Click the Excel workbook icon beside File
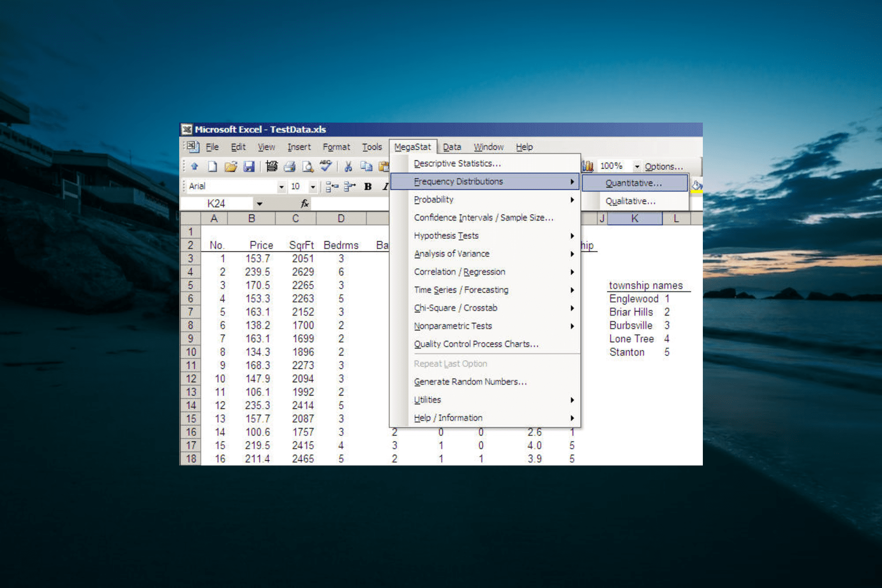The image size is (882, 588). coord(193,147)
